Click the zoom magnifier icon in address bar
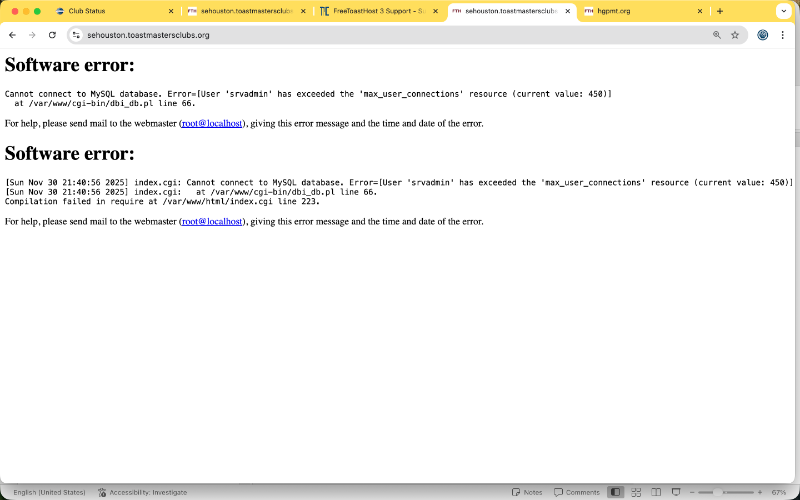Screen dimensions: 800x500 716,34
